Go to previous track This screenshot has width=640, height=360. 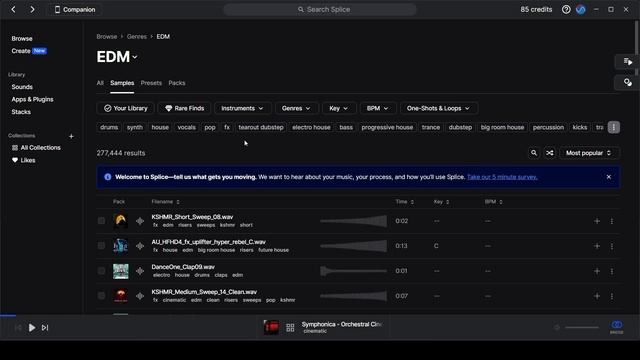pyautogui.click(x=18, y=327)
